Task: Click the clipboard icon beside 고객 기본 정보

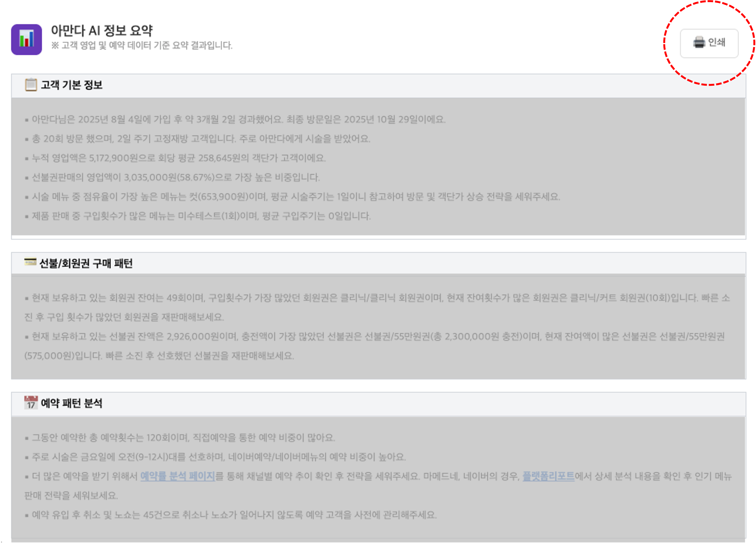Action: click(x=31, y=85)
